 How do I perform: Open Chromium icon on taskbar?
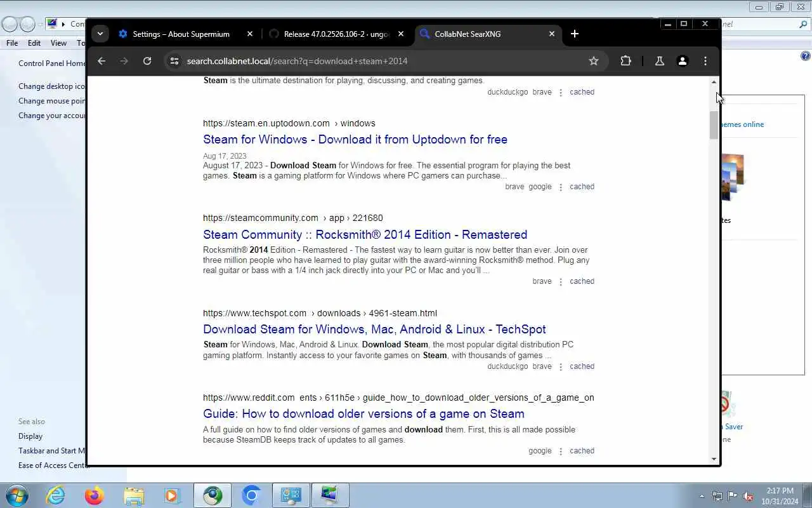coord(252,495)
